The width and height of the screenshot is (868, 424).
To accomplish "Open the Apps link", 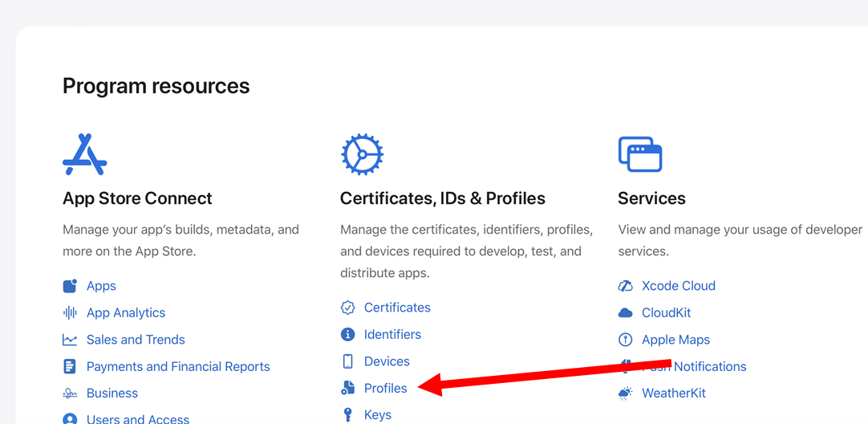I will tap(101, 286).
